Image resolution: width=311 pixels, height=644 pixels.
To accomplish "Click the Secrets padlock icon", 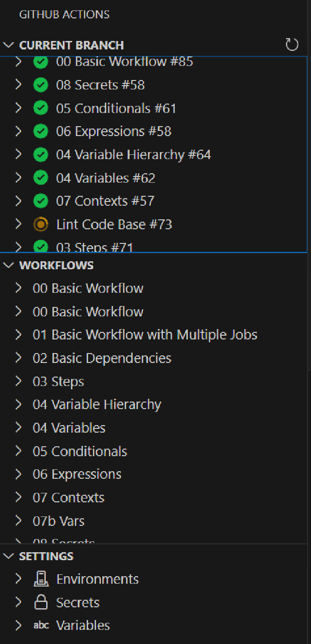I will pos(41,603).
